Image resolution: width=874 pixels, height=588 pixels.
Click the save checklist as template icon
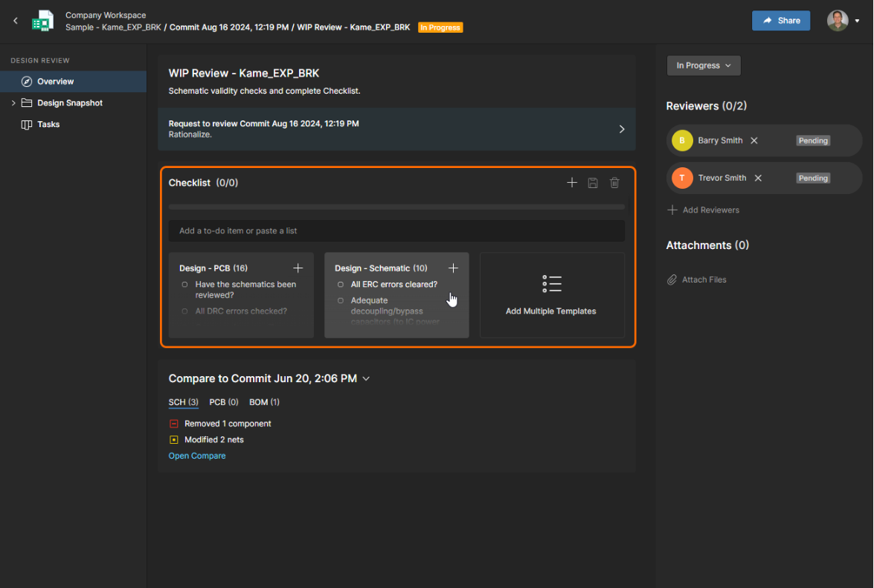pyautogui.click(x=593, y=183)
